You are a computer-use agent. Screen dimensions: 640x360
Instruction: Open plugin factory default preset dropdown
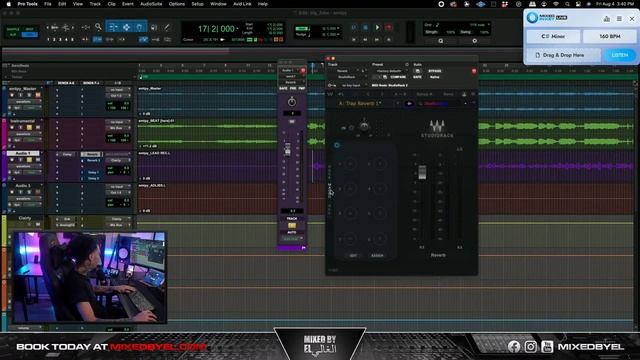coord(389,71)
